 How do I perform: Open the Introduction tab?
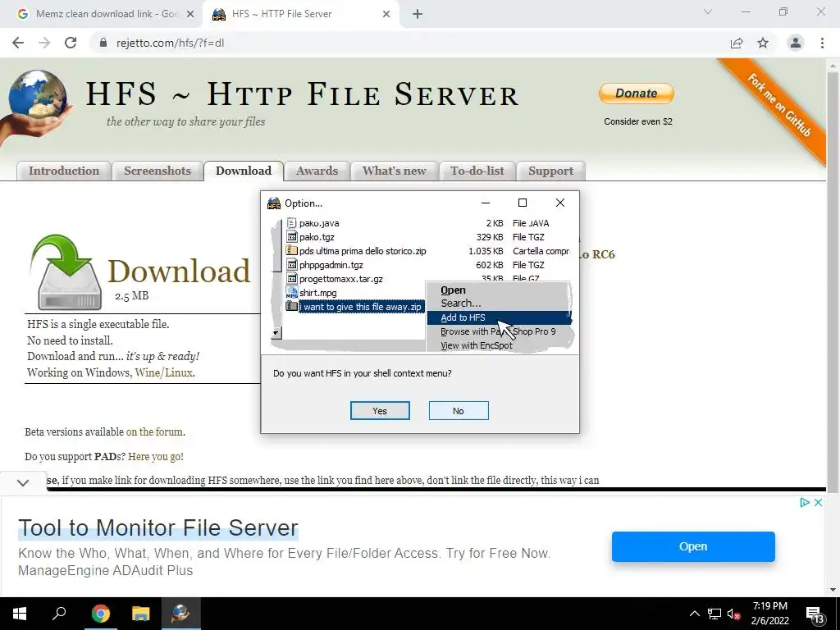(x=64, y=171)
